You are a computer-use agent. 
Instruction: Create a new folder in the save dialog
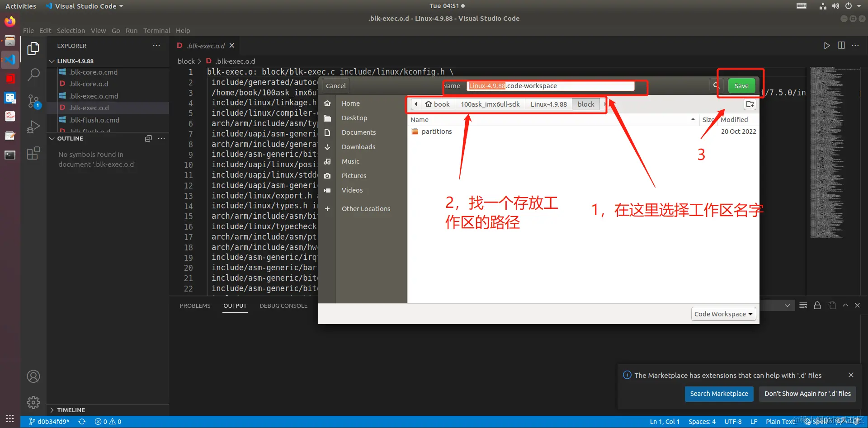point(750,104)
